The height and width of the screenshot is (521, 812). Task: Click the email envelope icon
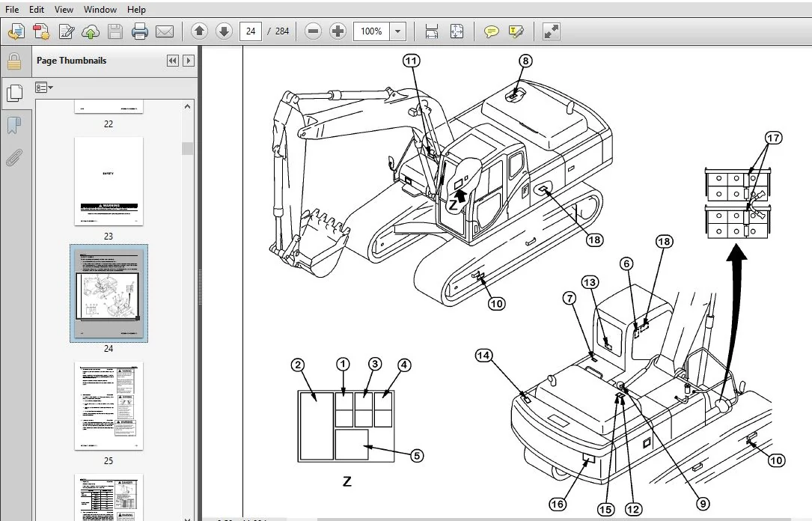(165, 31)
